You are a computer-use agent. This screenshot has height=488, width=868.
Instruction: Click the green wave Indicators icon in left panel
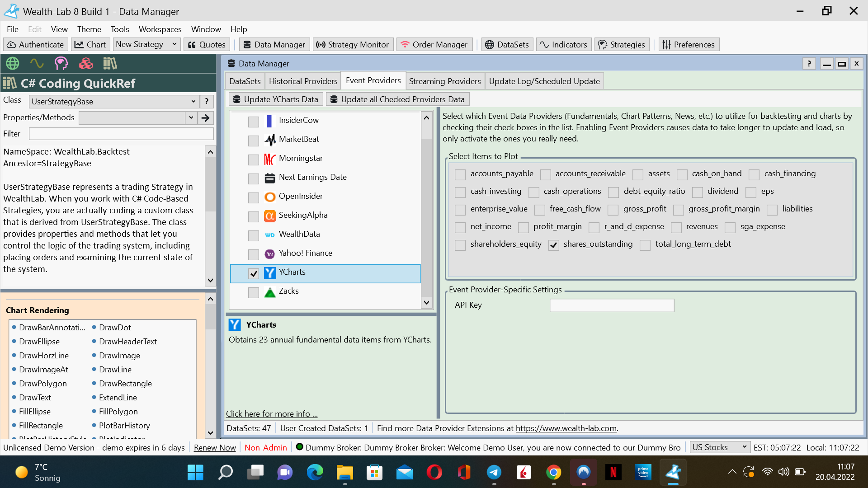[37, 63]
